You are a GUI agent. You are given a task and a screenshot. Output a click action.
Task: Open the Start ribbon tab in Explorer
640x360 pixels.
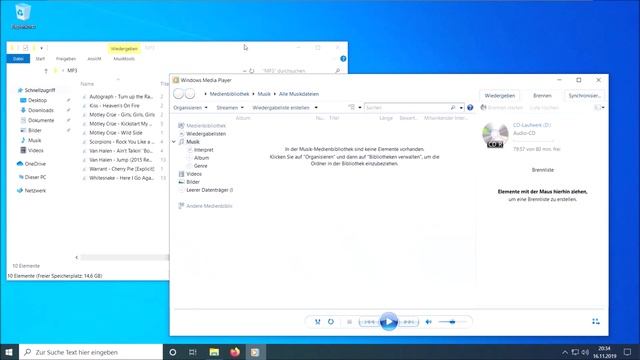pos(40,59)
